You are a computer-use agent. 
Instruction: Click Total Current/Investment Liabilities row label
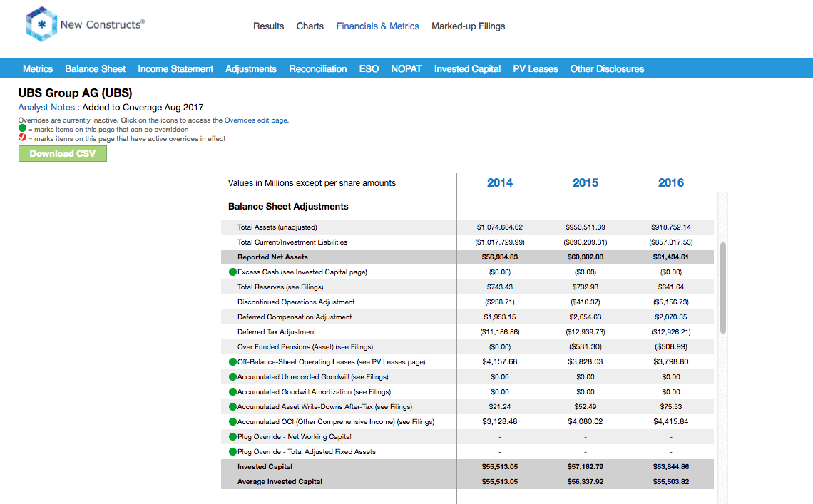pos(292,242)
